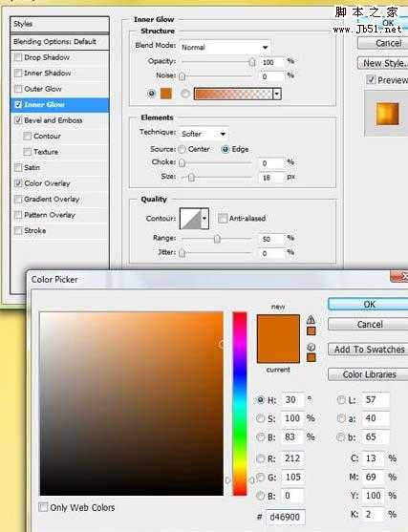Select the G green radio button
408x532 pixels.
point(260,477)
